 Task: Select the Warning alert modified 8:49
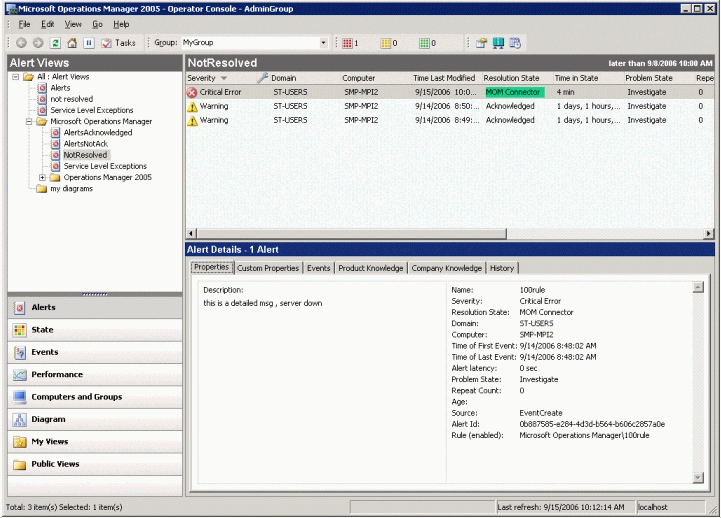(450, 120)
